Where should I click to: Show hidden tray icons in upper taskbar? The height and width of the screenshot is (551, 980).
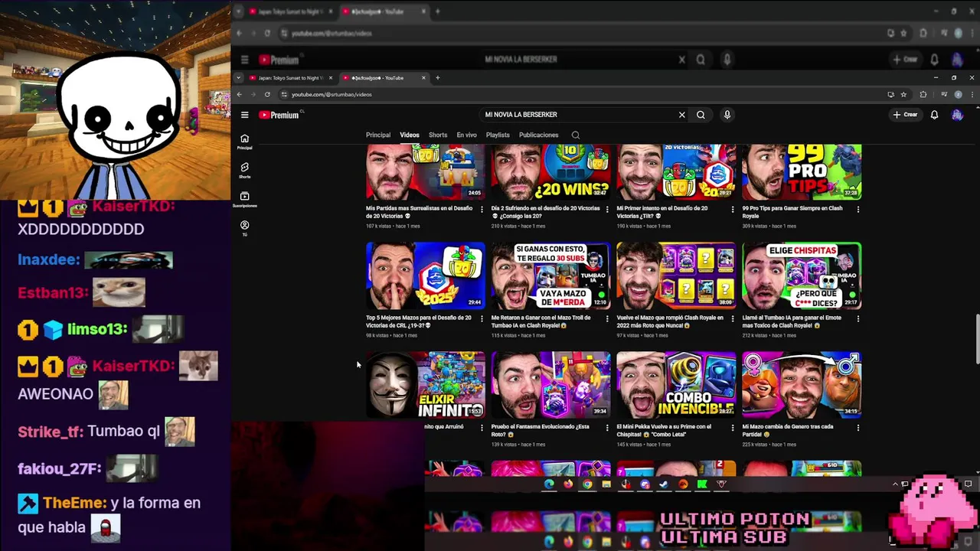pos(895,484)
